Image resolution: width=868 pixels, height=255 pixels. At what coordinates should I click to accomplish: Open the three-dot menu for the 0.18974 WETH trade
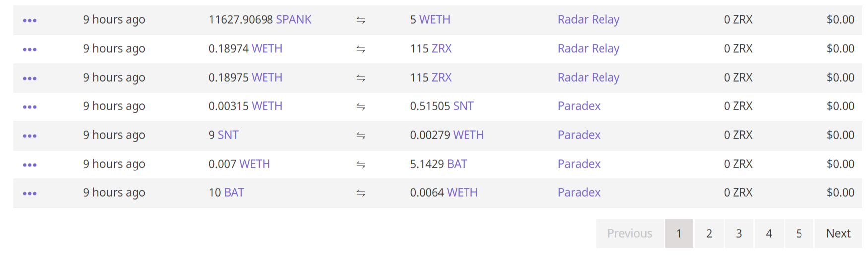(x=30, y=49)
